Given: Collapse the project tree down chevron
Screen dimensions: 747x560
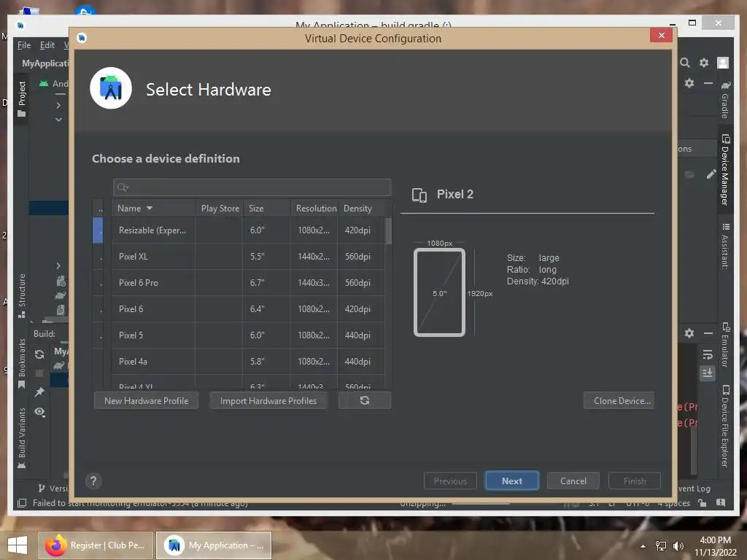Looking at the screenshot, I should tap(58, 120).
